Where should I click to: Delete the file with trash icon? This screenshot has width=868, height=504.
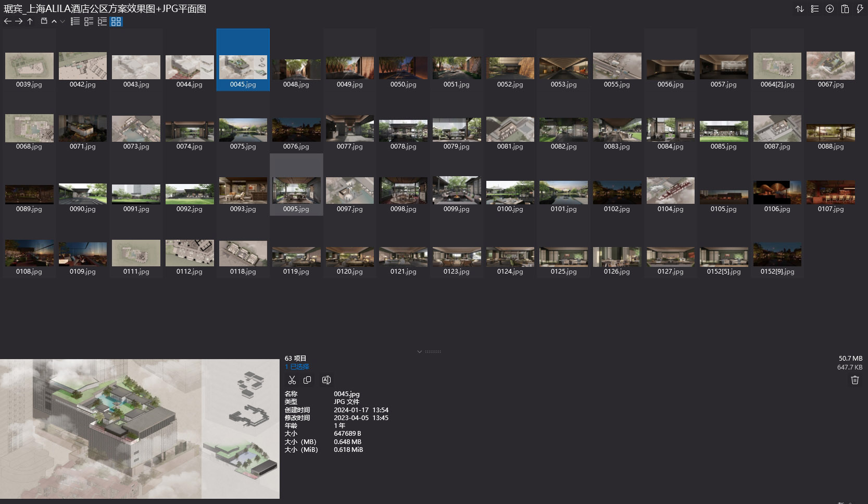pos(854,380)
